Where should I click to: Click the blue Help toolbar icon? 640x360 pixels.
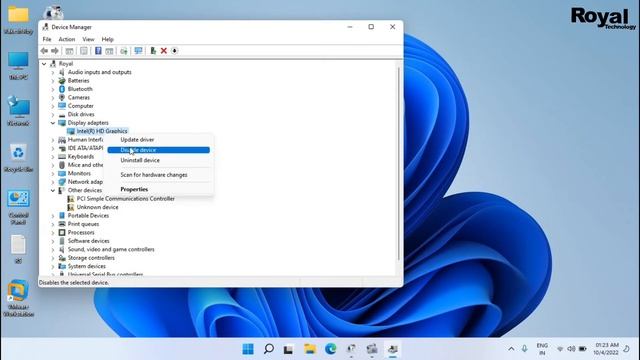tap(98, 51)
